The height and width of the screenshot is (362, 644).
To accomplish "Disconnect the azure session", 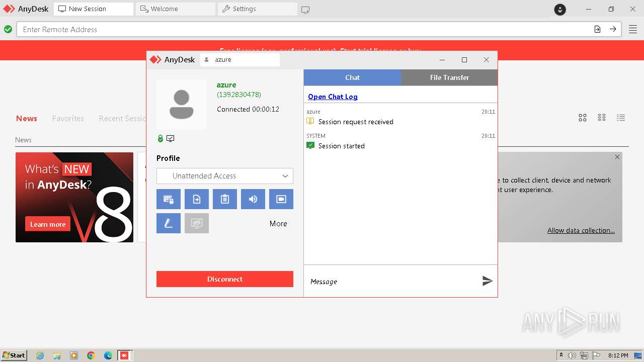I will click(225, 279).
